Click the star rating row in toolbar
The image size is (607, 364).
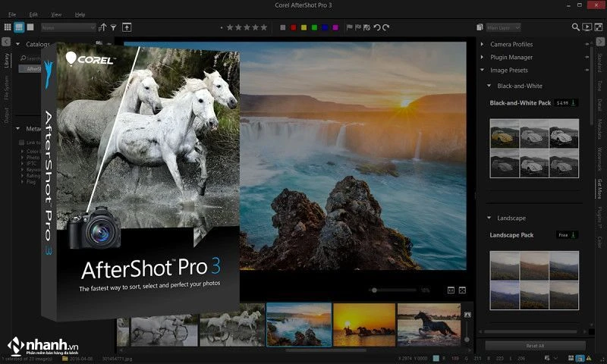click(247, 27)
